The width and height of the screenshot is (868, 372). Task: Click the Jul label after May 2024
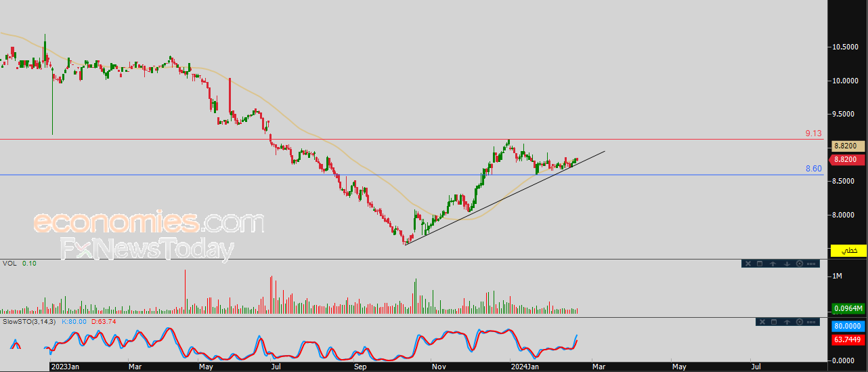756,367
